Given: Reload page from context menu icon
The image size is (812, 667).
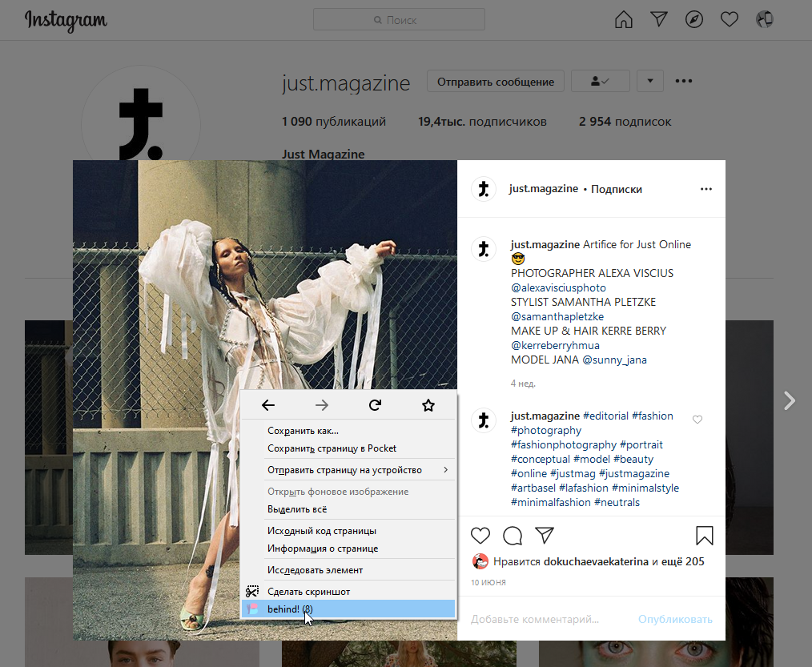Looking at the screenshot, I should tap(375, 405).
